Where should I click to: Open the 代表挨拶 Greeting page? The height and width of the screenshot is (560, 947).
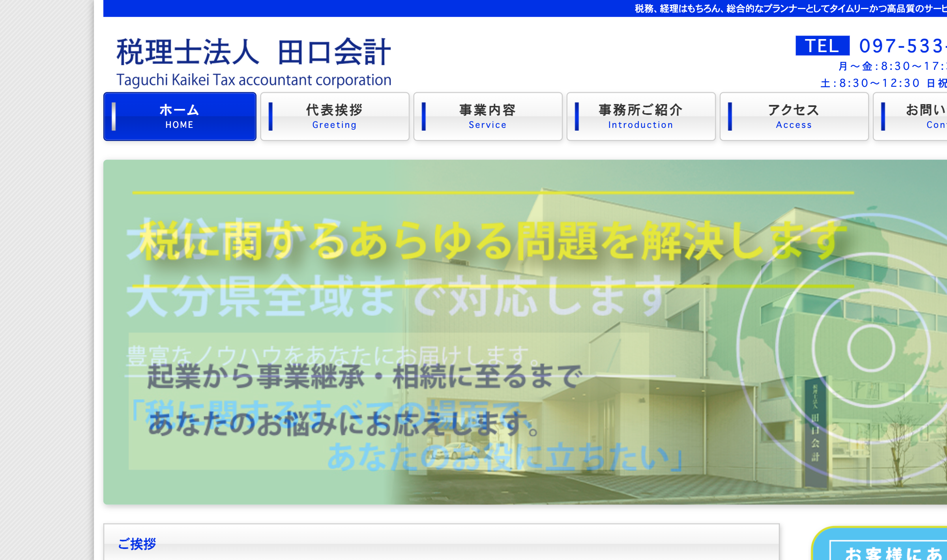[x=335, y=116]
